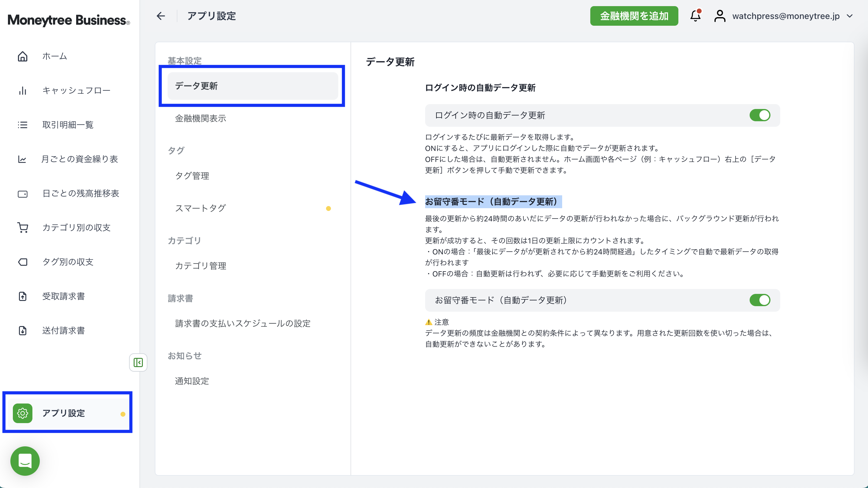Image resolution: width=868 pixels, height=488 pixels.
Task: Select financial institution display (金融機関表示) settings item
Action: point(201,118)
